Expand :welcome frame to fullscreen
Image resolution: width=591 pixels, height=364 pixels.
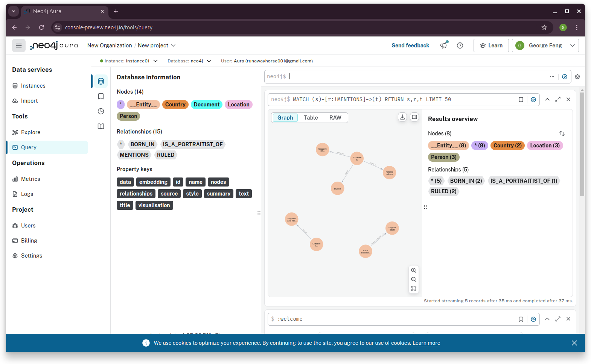558,319
